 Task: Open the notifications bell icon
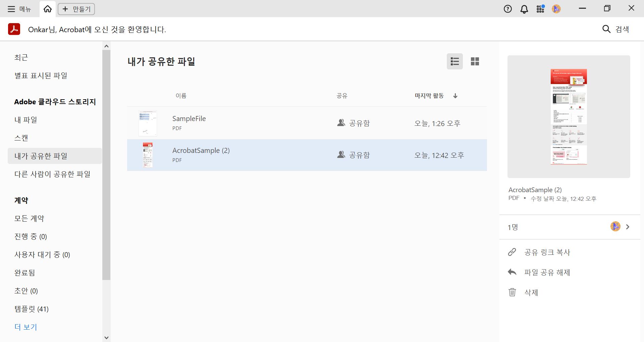(524, 9)
